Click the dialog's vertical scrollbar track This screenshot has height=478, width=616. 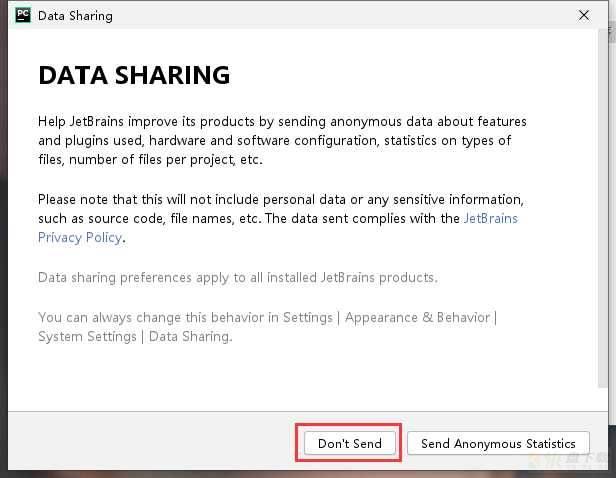pos(603,208)
